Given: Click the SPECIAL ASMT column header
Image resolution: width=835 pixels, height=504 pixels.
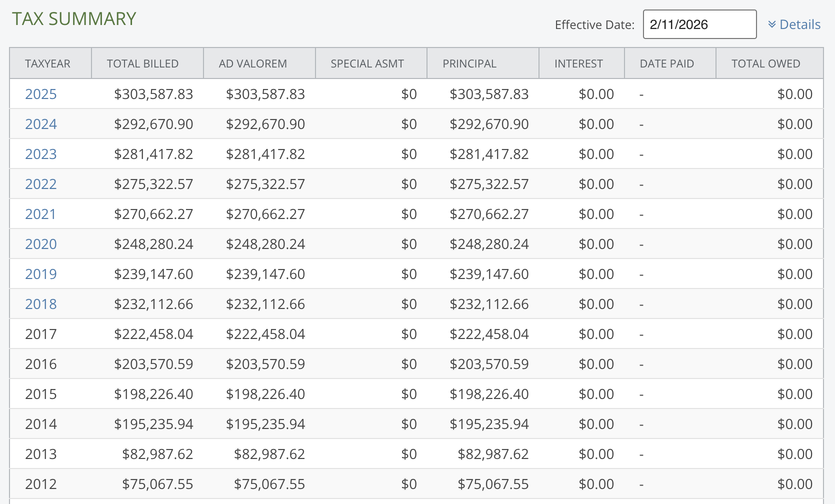Looking at the screenshot, I should (x=367, y=63).
